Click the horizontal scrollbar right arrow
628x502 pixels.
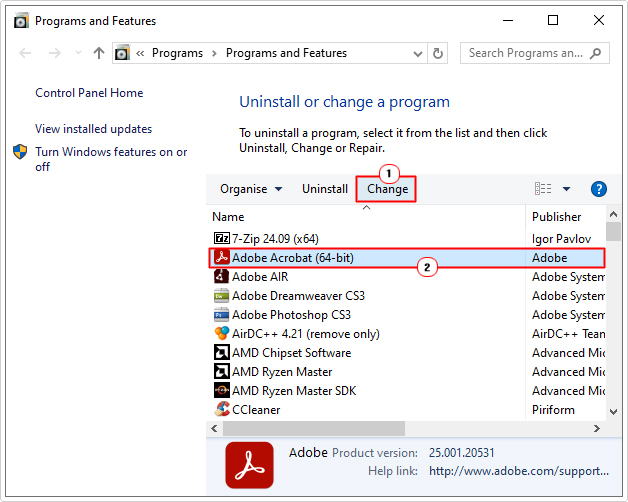[597, 428]
